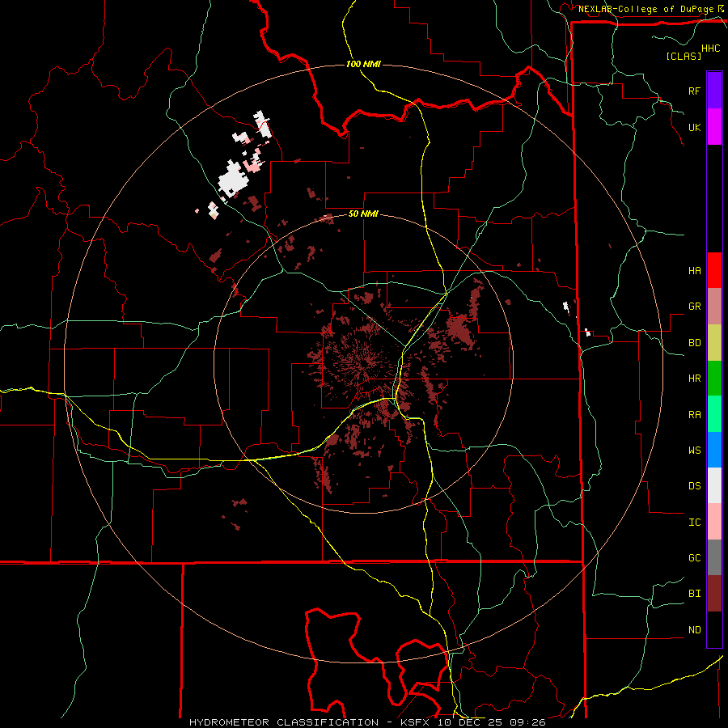Screen dimensions: 728x728
Task: Click the BD legend label
Action: pyautogui.click(x=694, y=343)
